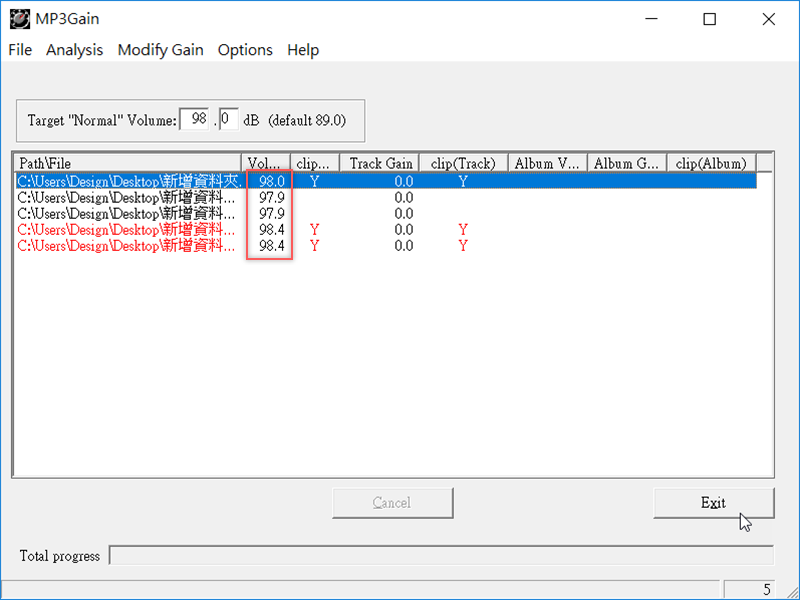Click the Track Gain value in selected row
The image size is (800, 600).
coord(404,181)
